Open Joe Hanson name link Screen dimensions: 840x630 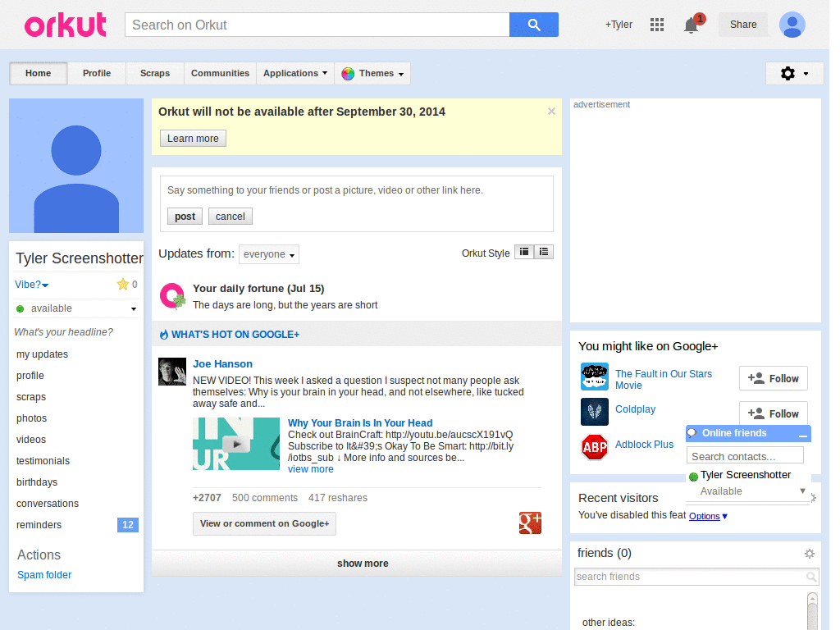222,363
